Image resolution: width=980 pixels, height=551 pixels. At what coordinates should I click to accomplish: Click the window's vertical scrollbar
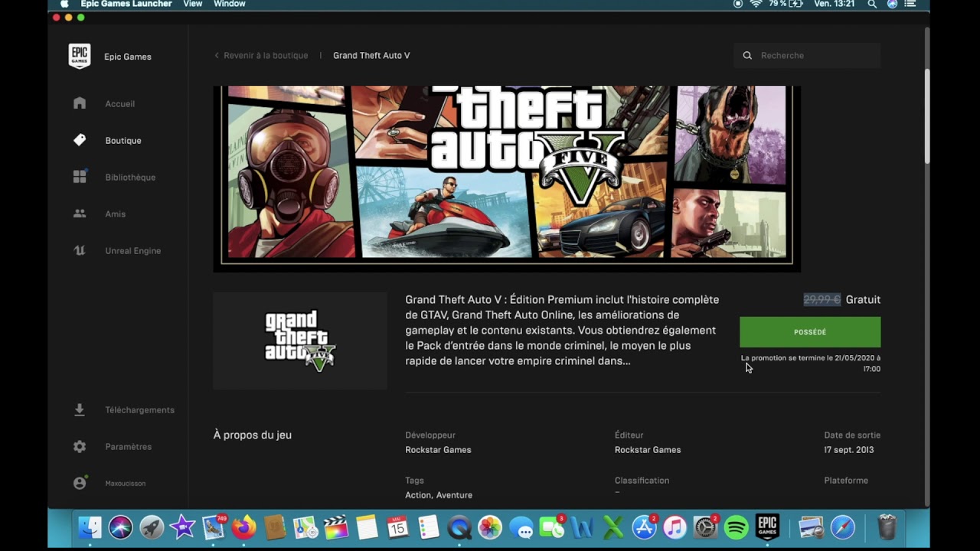(x=927, y=115)
